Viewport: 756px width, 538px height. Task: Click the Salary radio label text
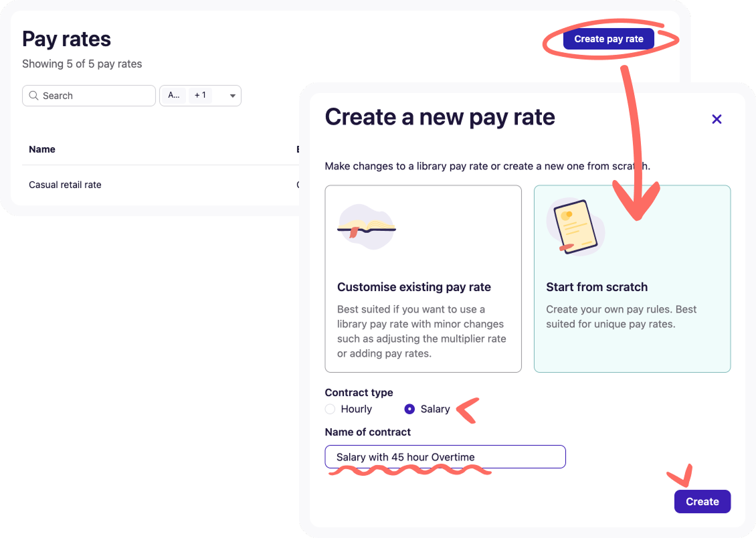[x=435, y=409]
